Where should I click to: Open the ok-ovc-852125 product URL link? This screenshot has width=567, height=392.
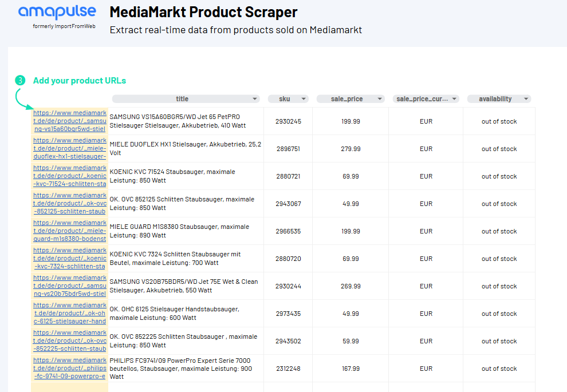click(70, 203)
